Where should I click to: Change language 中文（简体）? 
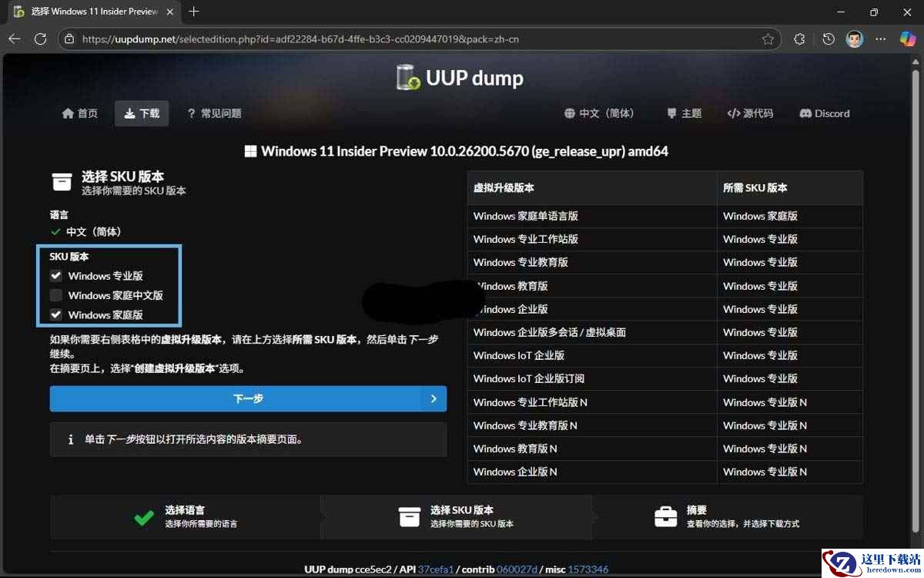[599, 113]
